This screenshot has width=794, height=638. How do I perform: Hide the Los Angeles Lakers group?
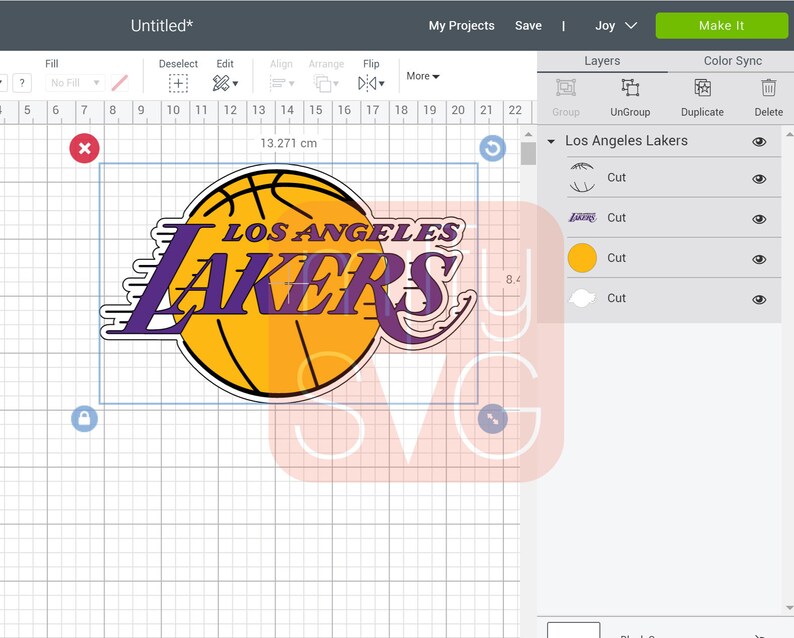(759, 142)
